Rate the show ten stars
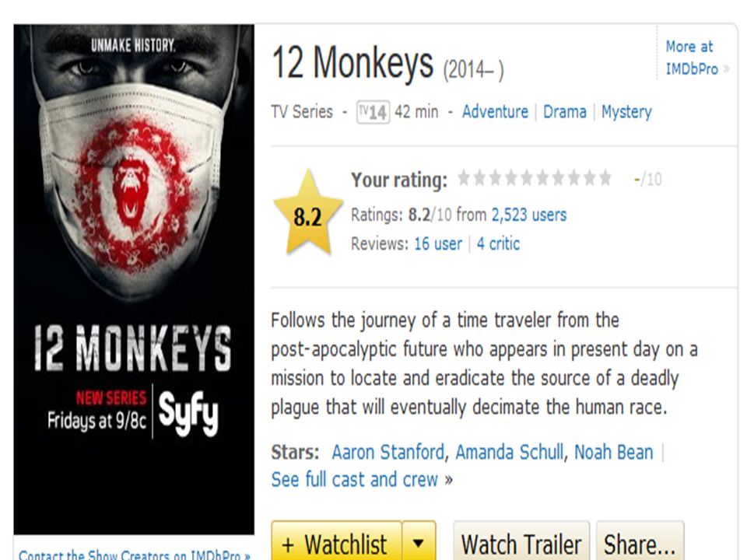This screenshot has width=747, height=560. 605,178
